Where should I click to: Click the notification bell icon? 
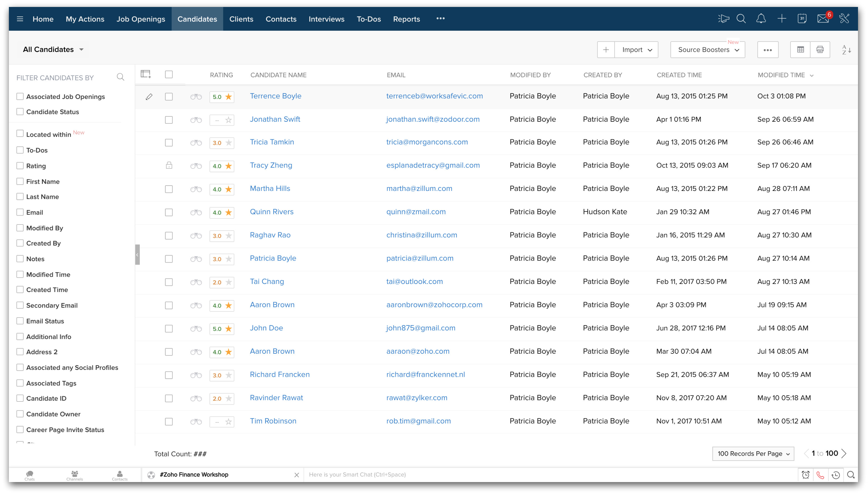tap(761, 19)
